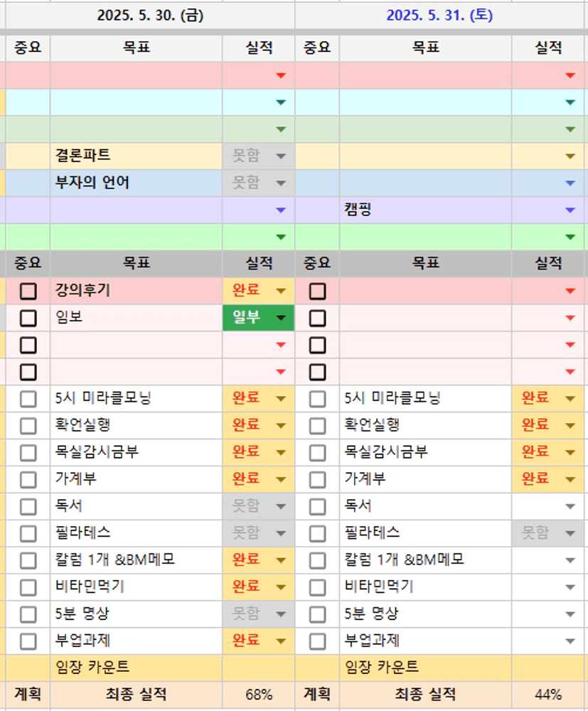
Task: Click the 캠핑 goal cell
Action: (424, 210)
